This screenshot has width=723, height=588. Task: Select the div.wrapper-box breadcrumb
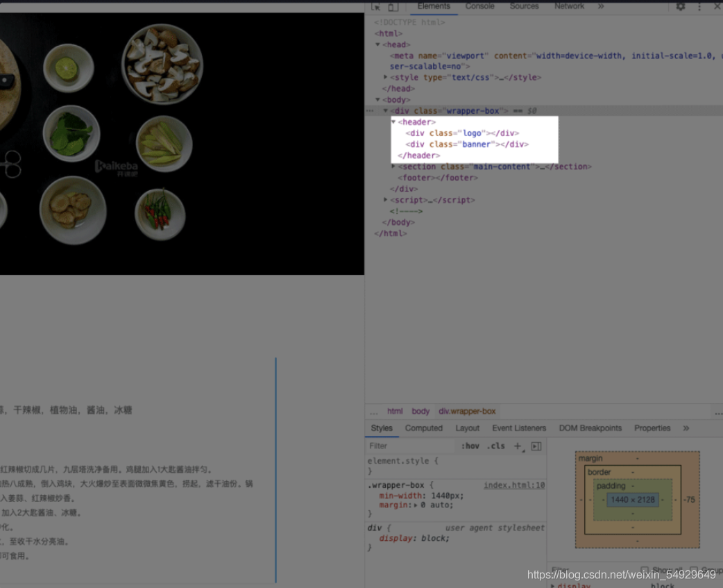point(467,411)
